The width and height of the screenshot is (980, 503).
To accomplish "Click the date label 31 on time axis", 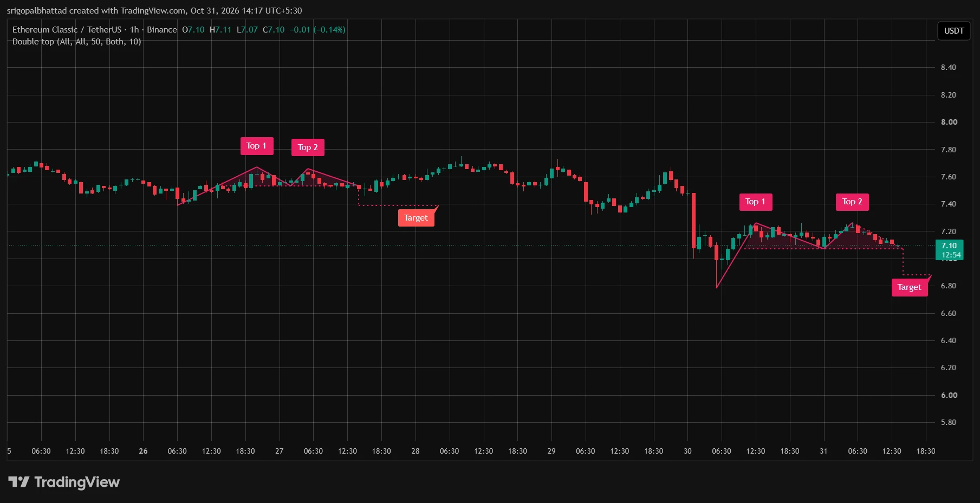I will click(823, 452).
